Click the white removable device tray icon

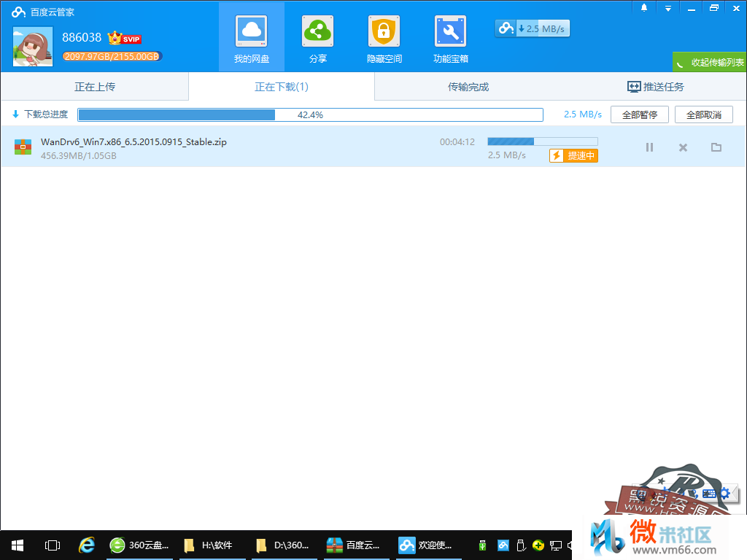[521, 545]
